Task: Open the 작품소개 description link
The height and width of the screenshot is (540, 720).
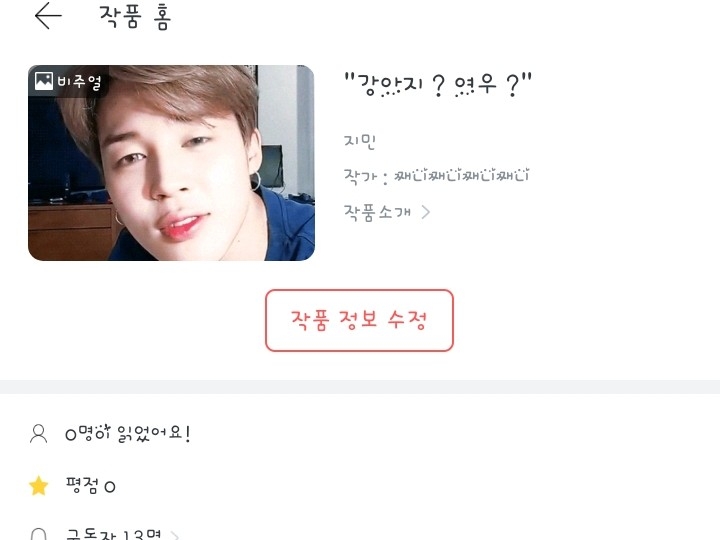Action: [377, 212]
